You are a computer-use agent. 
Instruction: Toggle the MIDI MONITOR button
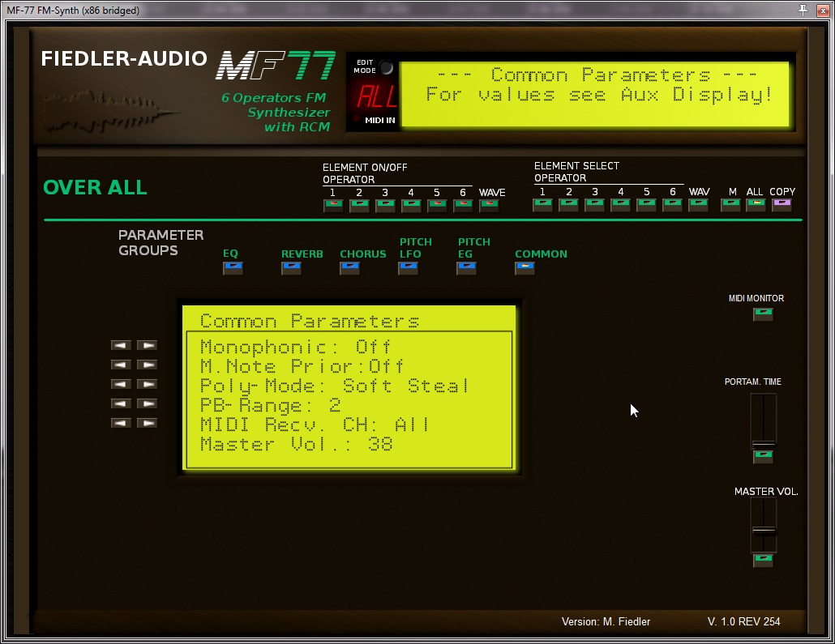763,314
